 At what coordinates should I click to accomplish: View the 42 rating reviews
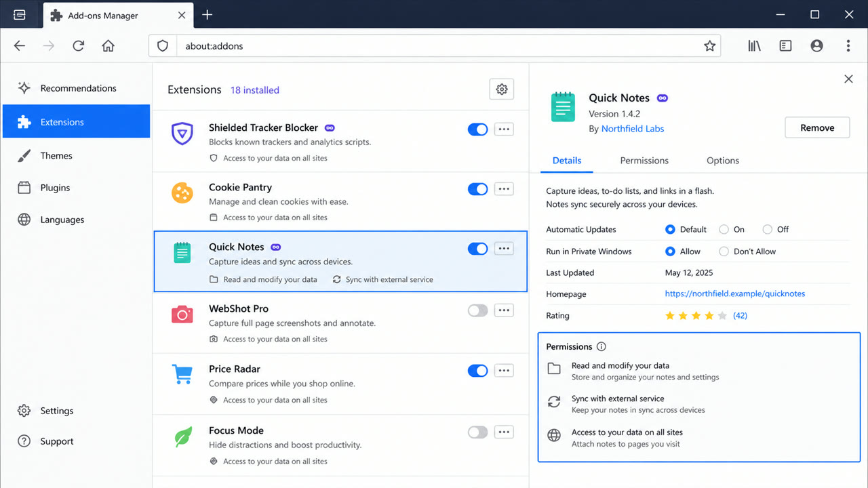pos(740,316)
